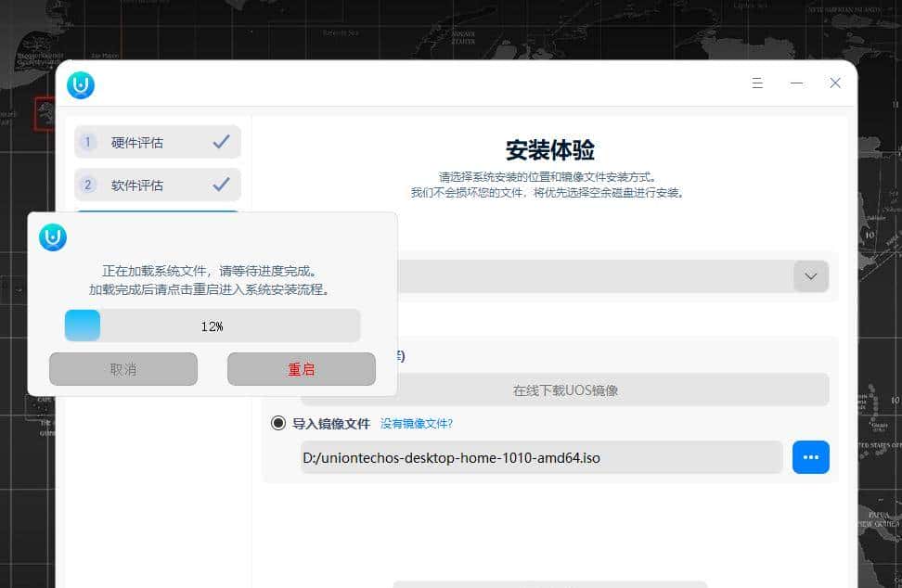Viewport: 902px width, 588px height.
Task: Minimize the installer window
Action: point(796,83)
